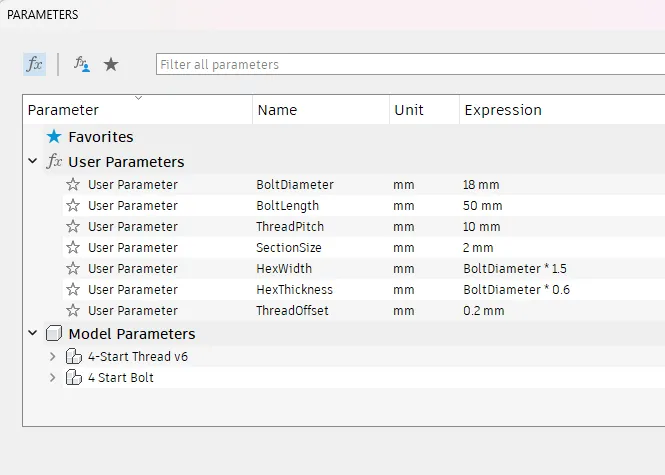This screenshot has width=665, height=475.
Task: Click the Model Parameters group icon
Action: tap(54, 334)
